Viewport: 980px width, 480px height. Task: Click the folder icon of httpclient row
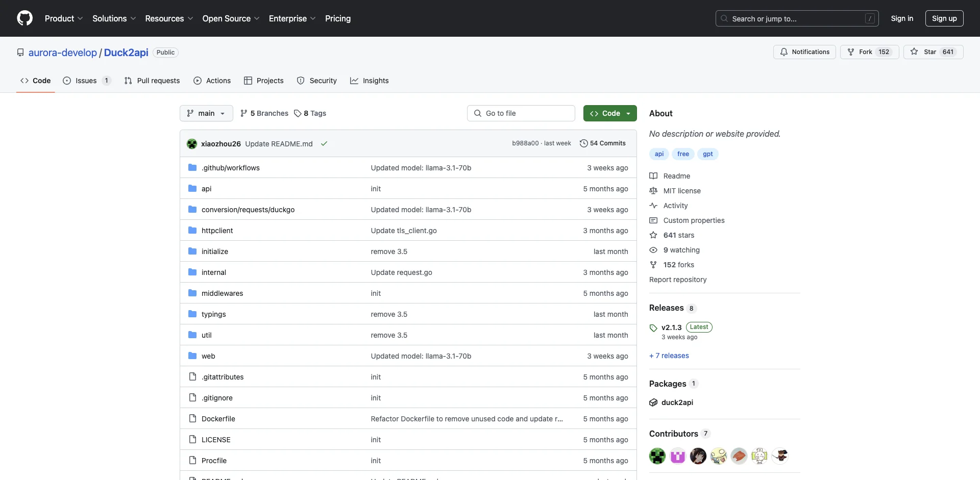tap(192, 231)
